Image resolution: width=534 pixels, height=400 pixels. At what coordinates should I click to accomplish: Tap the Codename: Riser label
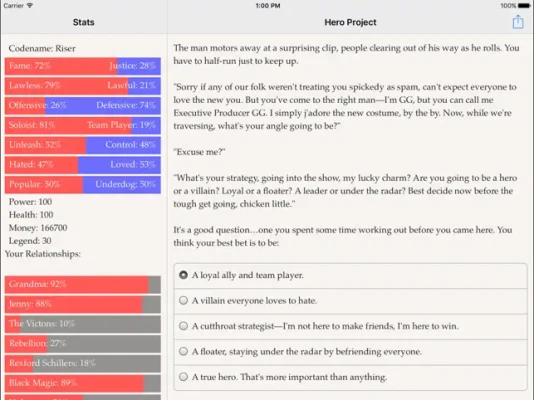(x=42, y=48)
